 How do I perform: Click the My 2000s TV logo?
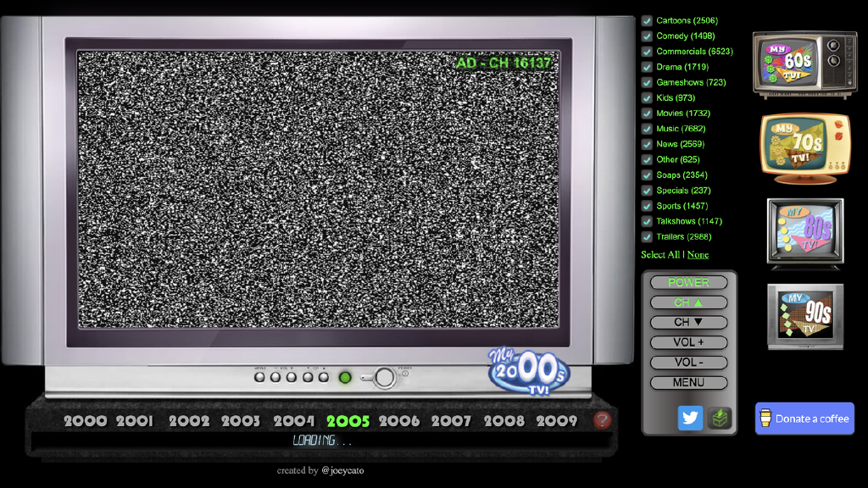(528, 371)
